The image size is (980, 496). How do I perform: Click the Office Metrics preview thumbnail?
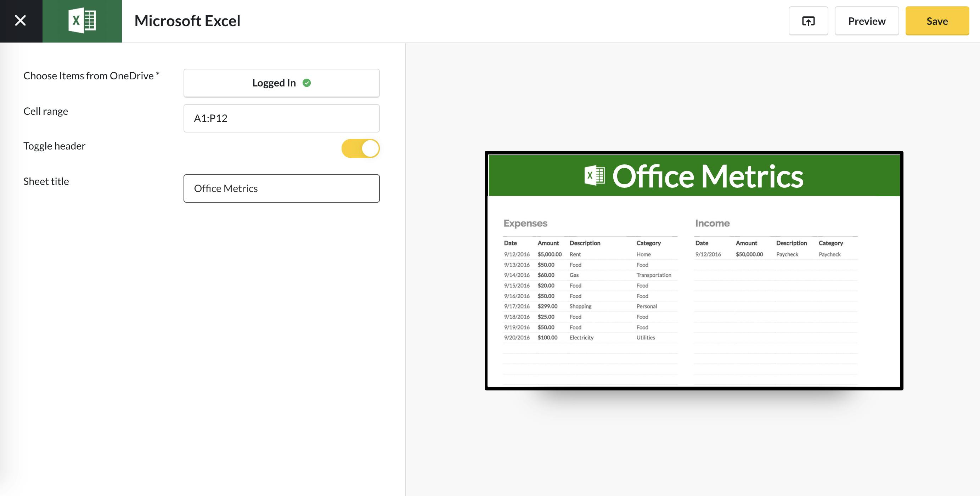693,270
